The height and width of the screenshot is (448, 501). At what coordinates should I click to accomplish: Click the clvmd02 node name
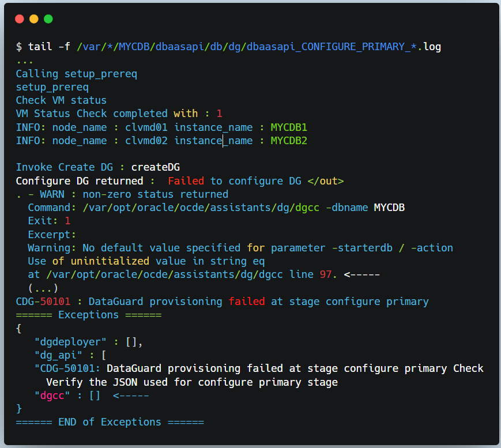[x=146, y=140]
